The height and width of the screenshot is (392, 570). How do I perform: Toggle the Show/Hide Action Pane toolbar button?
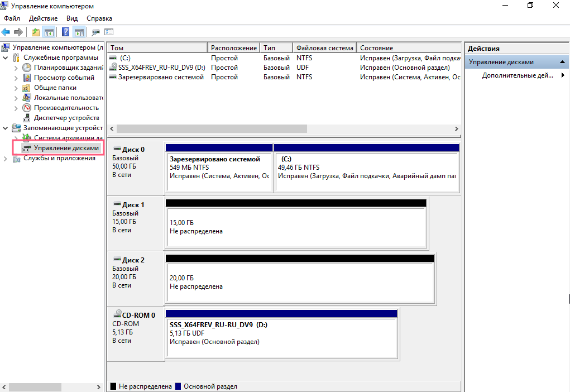79,32
